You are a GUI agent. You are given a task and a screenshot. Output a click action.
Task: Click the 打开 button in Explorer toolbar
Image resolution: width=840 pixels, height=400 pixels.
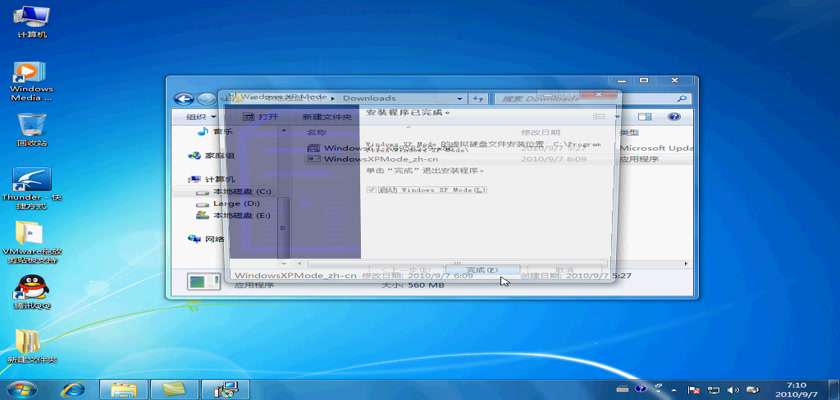(x=260, y=117)
